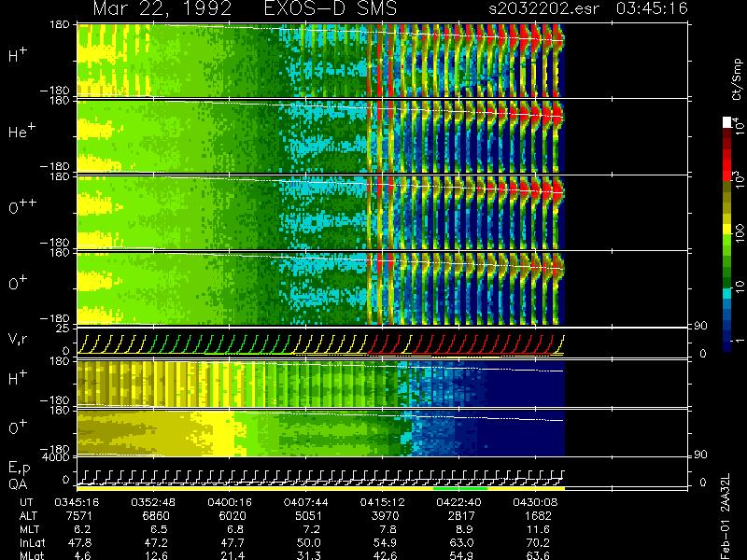Click MLat value '4.6'
This screenshot has width=747, height=560.
[82, 555]
